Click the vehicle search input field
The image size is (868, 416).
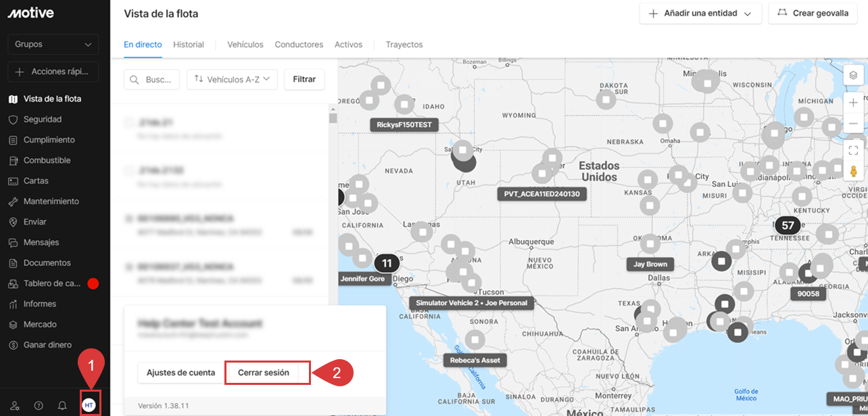click(x=152, y=79)
